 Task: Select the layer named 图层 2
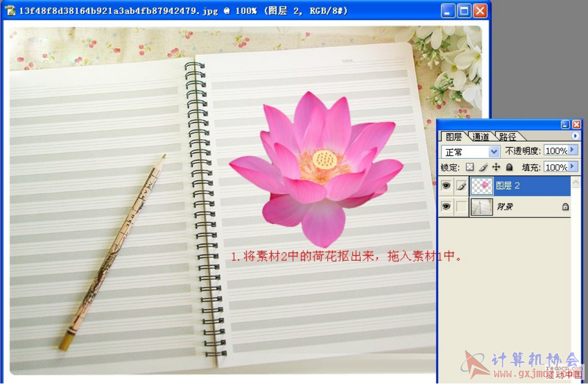pos(508,186)
